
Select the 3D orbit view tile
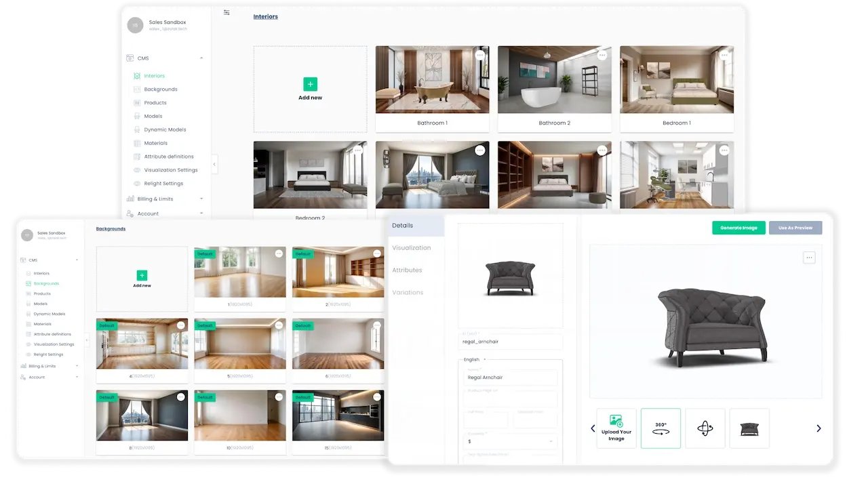(x=705, y=428)
